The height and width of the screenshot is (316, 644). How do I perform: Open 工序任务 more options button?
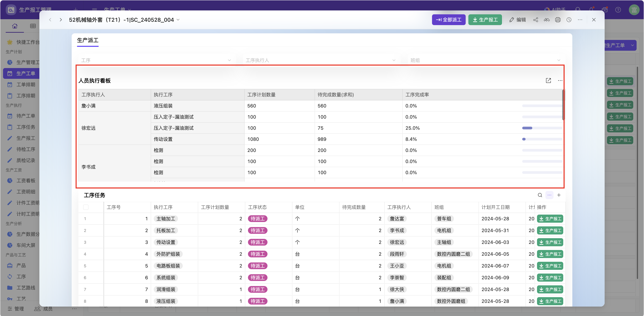click(x=549, y=195)
